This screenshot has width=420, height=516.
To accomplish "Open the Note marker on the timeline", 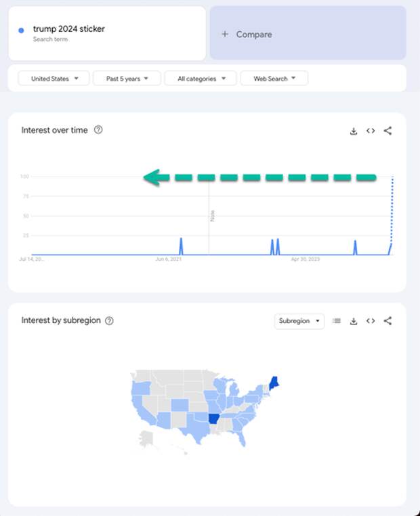I will (x=212, y=216).
